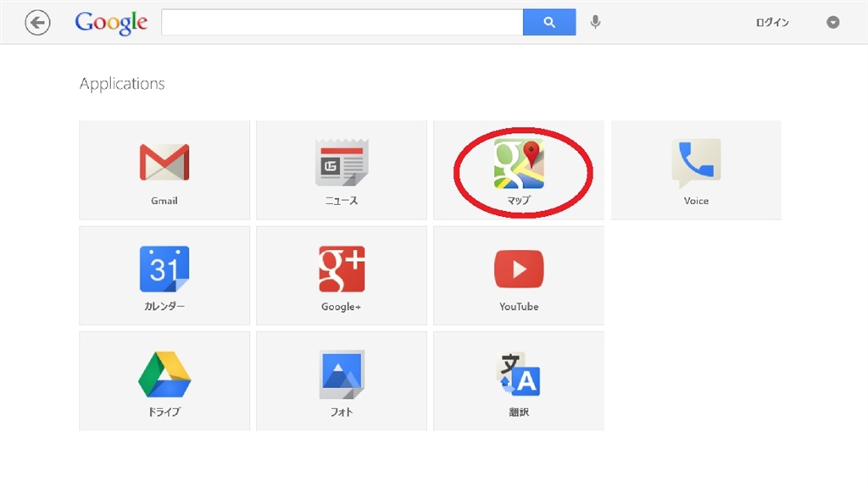This screenshot has height=488, width=868.
Task: Open the Photos (フォト) app icon
Action: click(x=342, y=374)
